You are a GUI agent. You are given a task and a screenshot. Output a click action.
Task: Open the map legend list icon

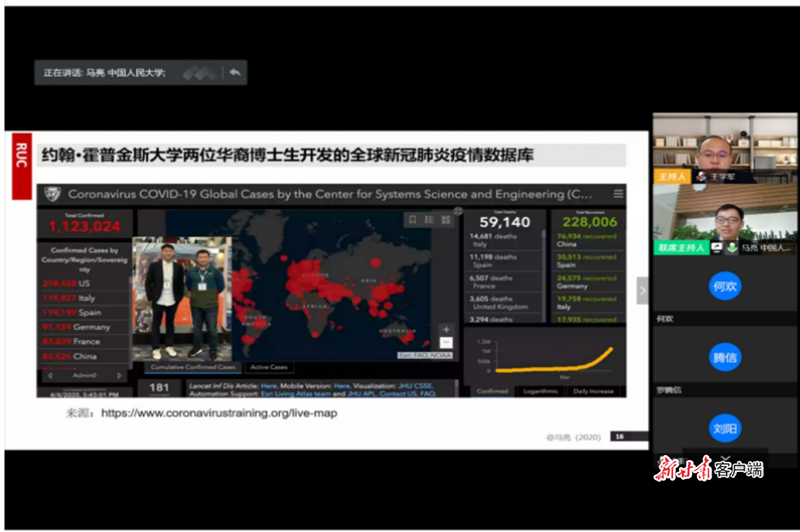click(428, 219)
